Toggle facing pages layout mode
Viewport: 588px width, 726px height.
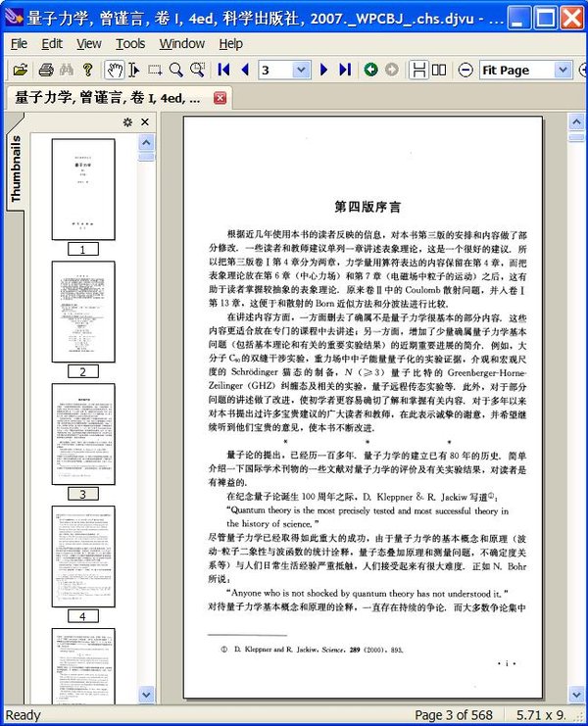pos(439,70)
